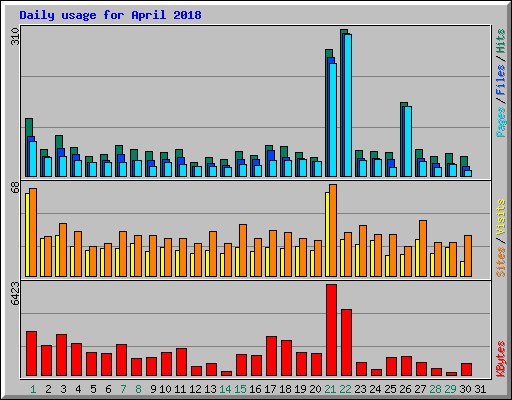Select day label "16" on the x-axis
This screenshot has height=400, width=512.
click(x=255, y=389)
